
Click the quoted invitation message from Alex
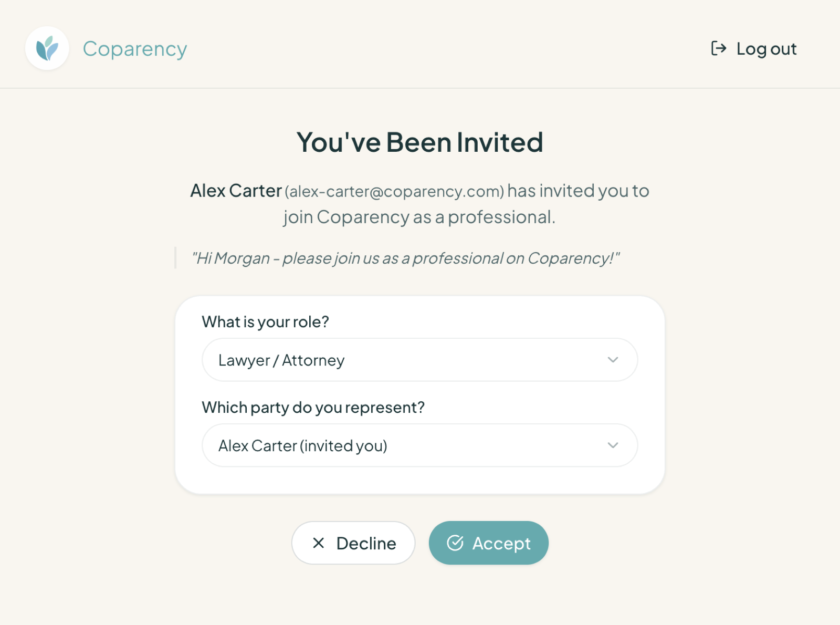[x=406, y=258]
